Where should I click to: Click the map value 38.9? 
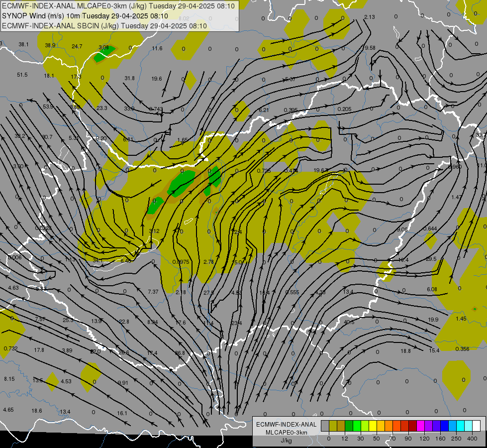pyautogui.click(x=50, y=45)
